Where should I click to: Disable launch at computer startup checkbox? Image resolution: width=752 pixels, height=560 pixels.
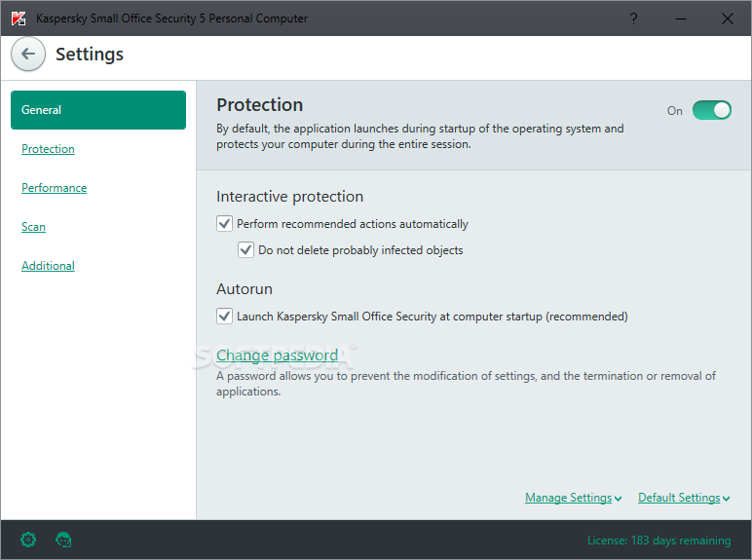pos(224,316)
